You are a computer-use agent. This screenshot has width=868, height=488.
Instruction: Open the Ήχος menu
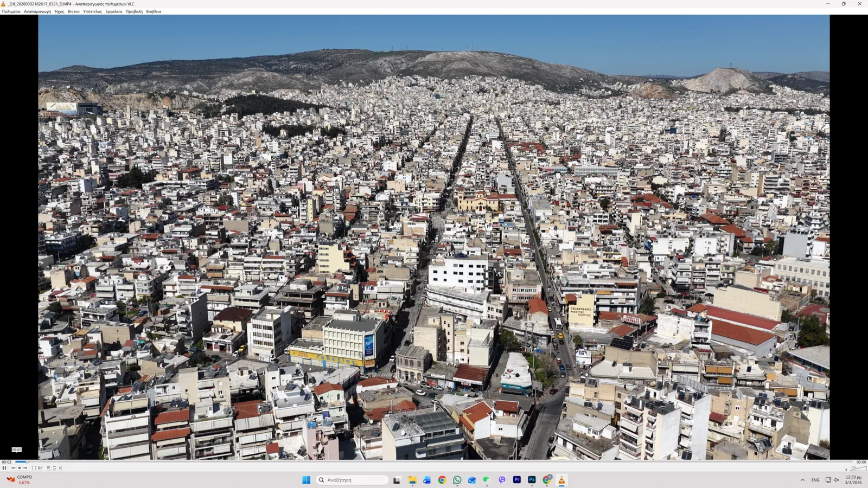59,11
